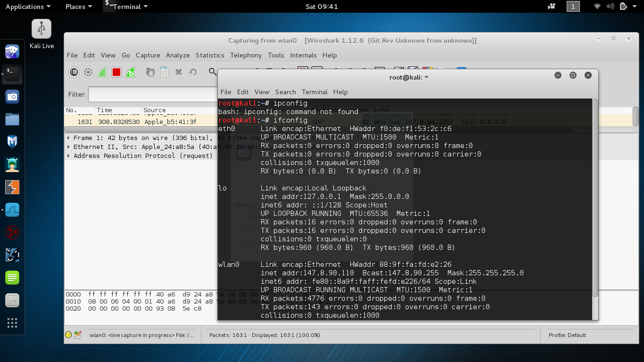Open Wireshark Internals menu

[x=303, y=55]
